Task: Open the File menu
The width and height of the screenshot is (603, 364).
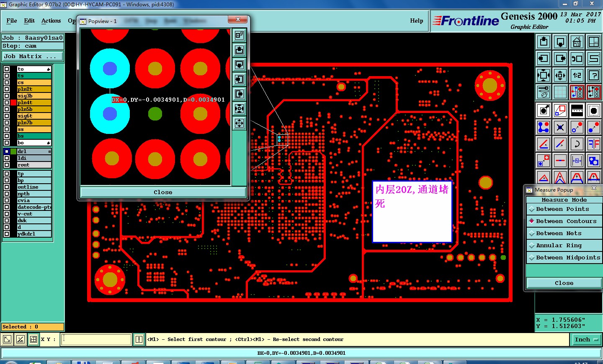Action: tap(12, 21)
